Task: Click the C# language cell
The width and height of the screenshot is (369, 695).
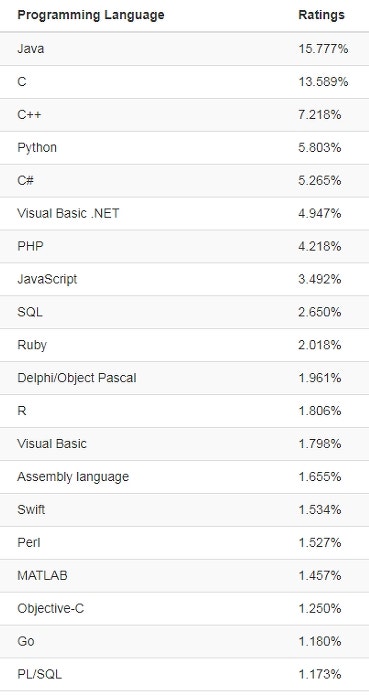Action: 25,180
